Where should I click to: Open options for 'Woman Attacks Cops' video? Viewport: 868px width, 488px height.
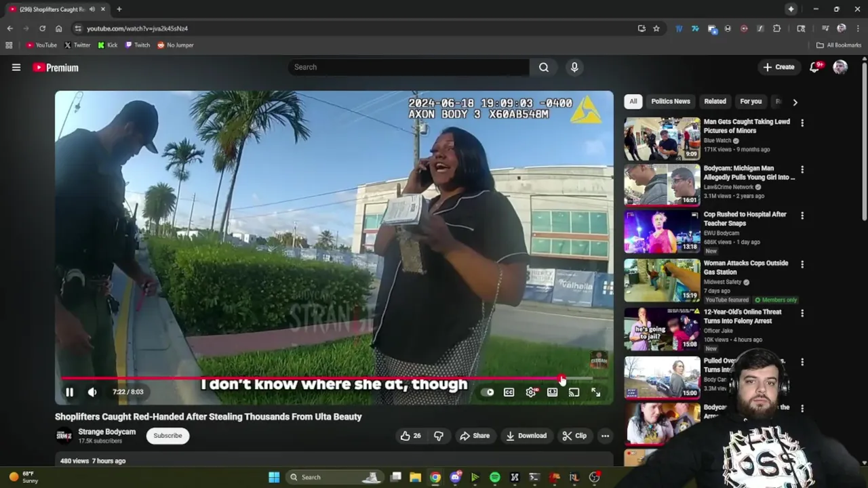pos(802,264)
